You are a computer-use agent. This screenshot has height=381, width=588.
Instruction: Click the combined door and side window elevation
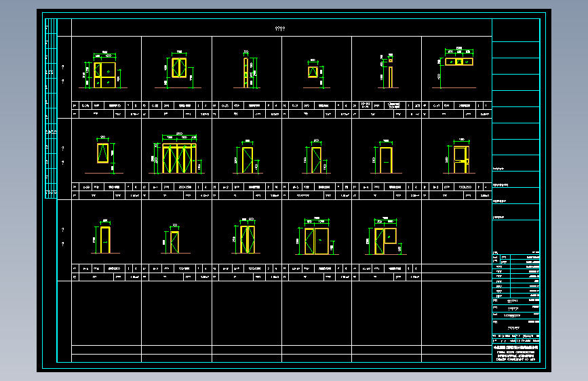[x=385, y=241]
